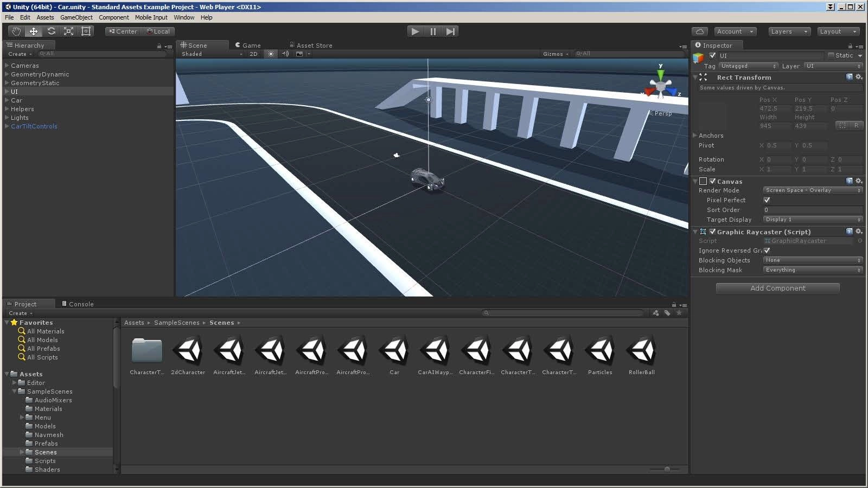Open the Gizmos button menu
Screen dimensions: 868x488
coord(556,54)
